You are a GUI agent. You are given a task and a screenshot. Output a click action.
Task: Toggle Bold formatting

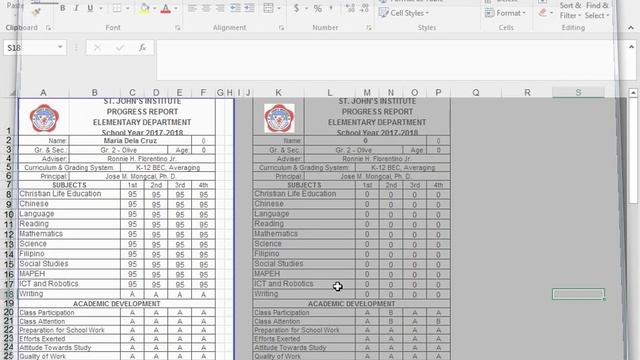[x=62, y=8]
